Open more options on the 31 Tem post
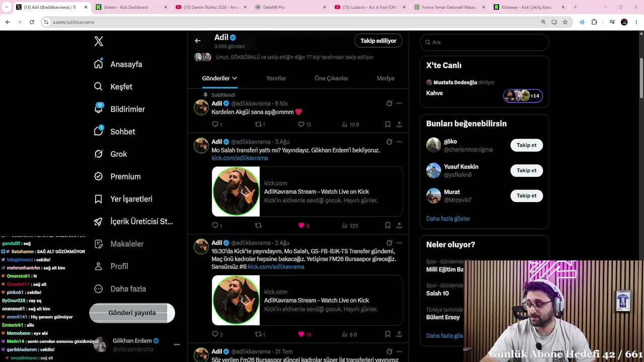This screenshot has height=362, width=644. point(399,351)
